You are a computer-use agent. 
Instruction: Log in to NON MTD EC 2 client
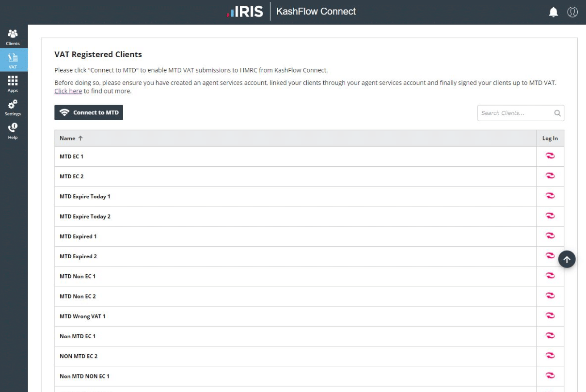(x=550, y=356)
